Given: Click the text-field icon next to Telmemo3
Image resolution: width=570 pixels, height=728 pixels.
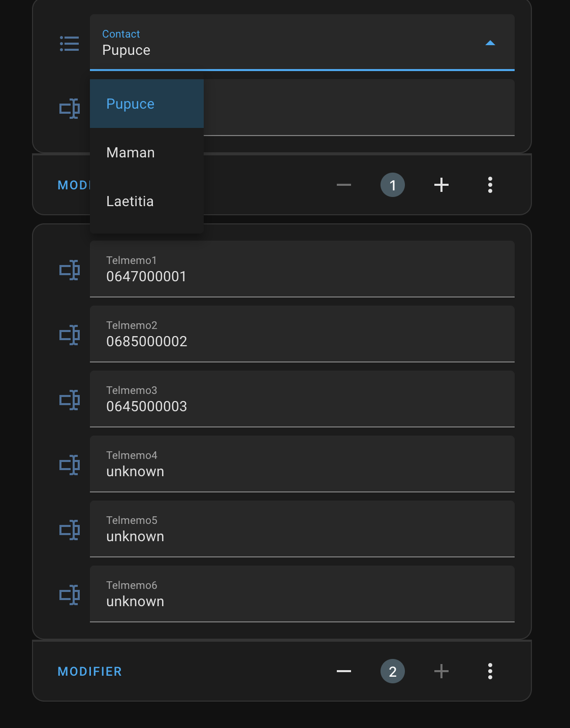Looking at the screenshot, I should tap(70, 400).
